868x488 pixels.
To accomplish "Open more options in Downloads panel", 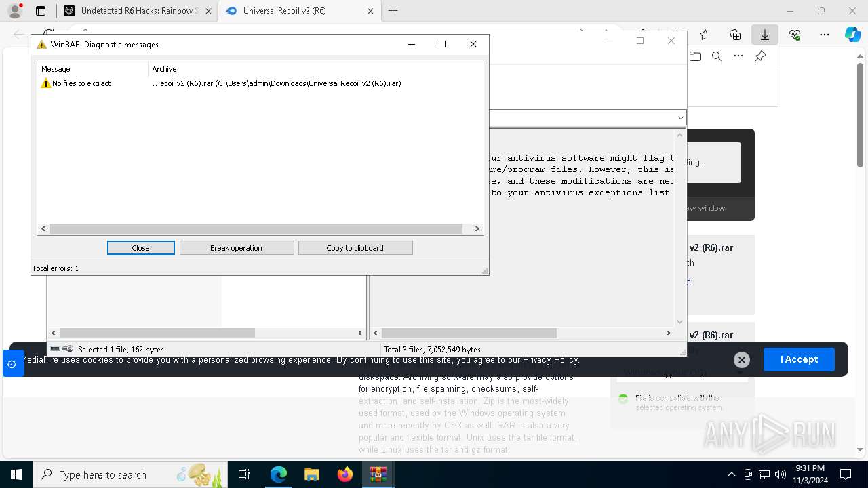I will tap(738, 56).
